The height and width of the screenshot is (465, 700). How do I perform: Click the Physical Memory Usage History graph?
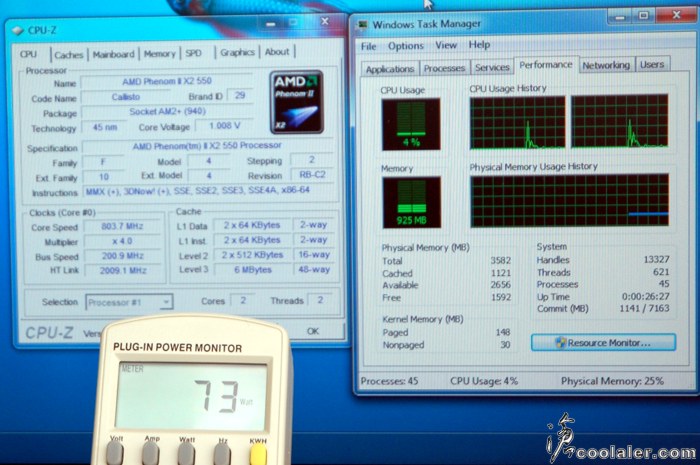[569, 200]
